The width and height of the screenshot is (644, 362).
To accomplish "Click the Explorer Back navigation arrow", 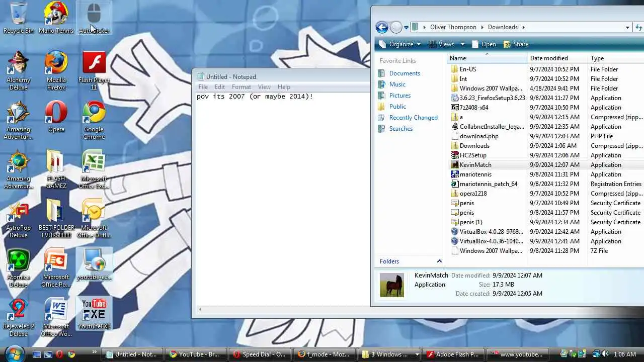I will pyautogui.click(x=382, y=27).
